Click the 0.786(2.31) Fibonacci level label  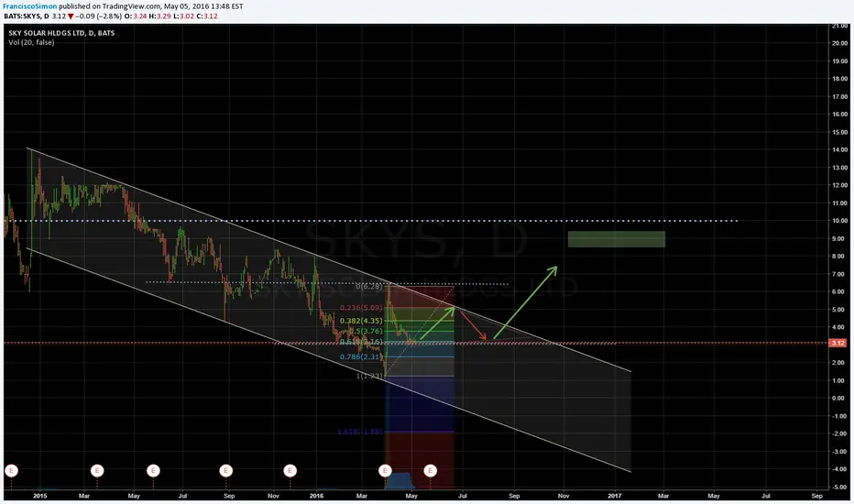(x=361, y=356)
